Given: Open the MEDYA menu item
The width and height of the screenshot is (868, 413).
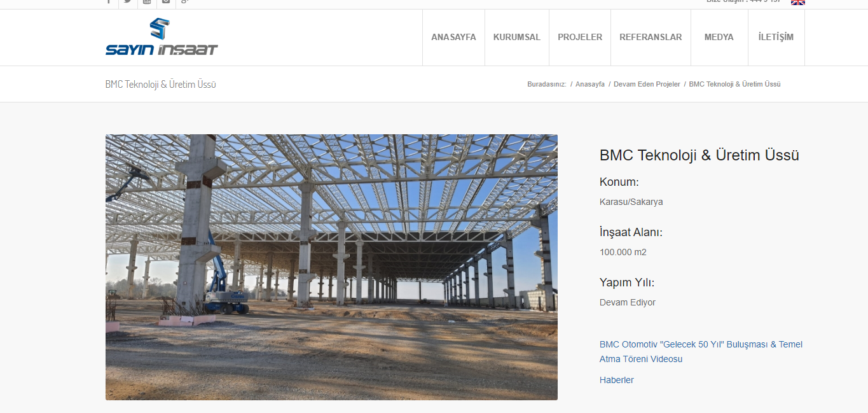Looking at the screenshot, I should 719,38.
